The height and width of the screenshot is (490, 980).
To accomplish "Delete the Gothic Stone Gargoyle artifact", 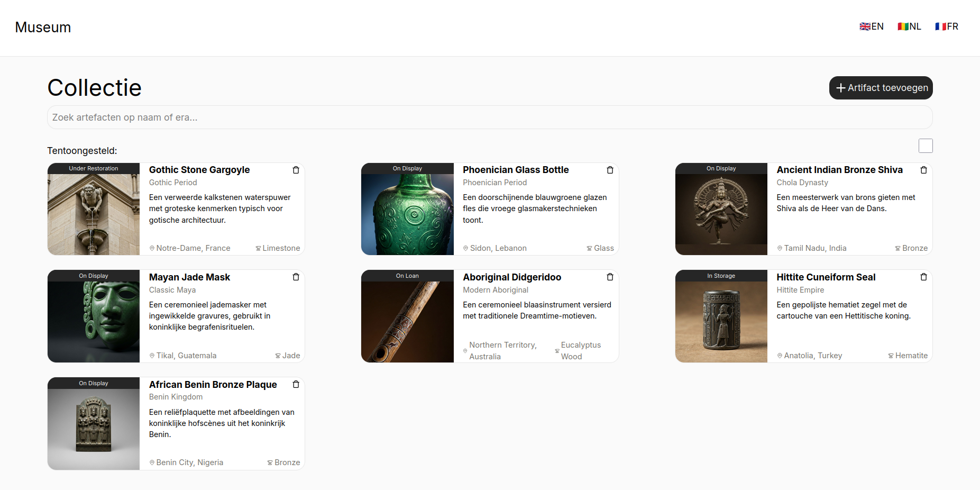I will tap(296, 170).
